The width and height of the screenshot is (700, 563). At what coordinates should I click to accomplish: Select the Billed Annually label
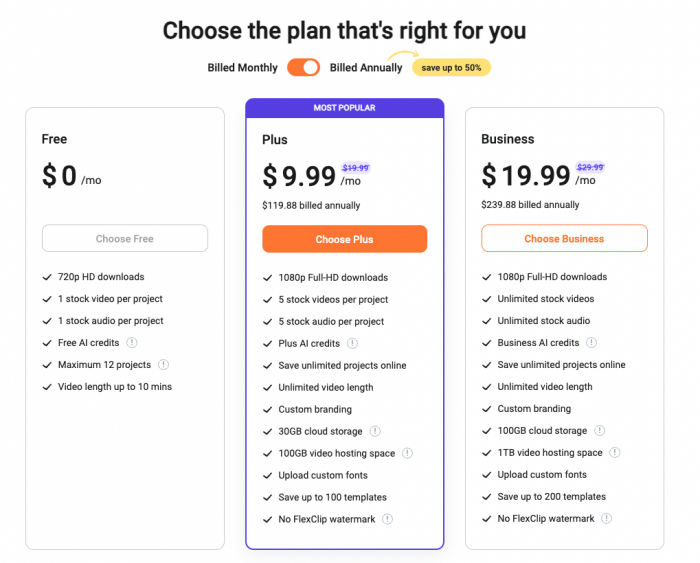point(366,67)
